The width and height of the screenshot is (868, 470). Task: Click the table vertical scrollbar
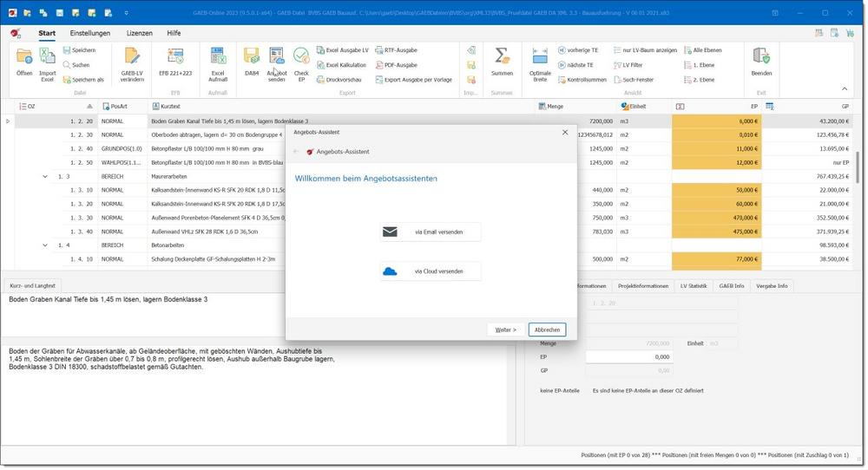tap(858, 166)
